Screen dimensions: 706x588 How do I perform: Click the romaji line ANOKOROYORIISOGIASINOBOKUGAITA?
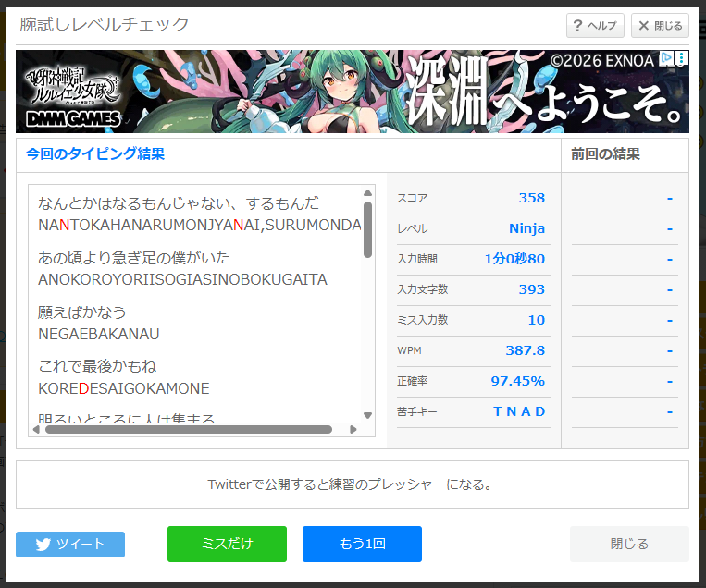(x=182, y=280)
